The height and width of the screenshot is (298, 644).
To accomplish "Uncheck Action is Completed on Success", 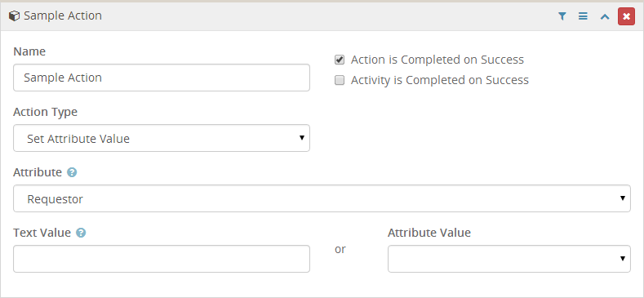I will tap(340, 60).
